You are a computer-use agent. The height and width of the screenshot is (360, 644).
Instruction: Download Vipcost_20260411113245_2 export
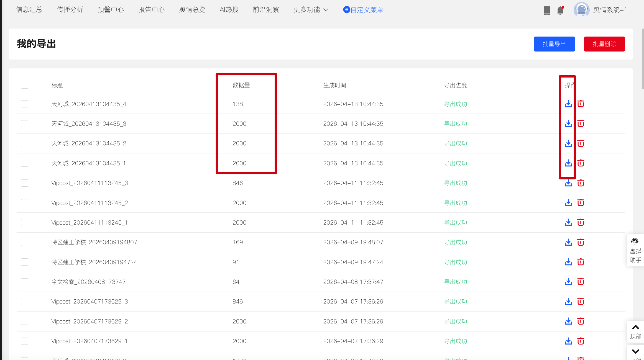pyautogui.click(x=568, y=203)
